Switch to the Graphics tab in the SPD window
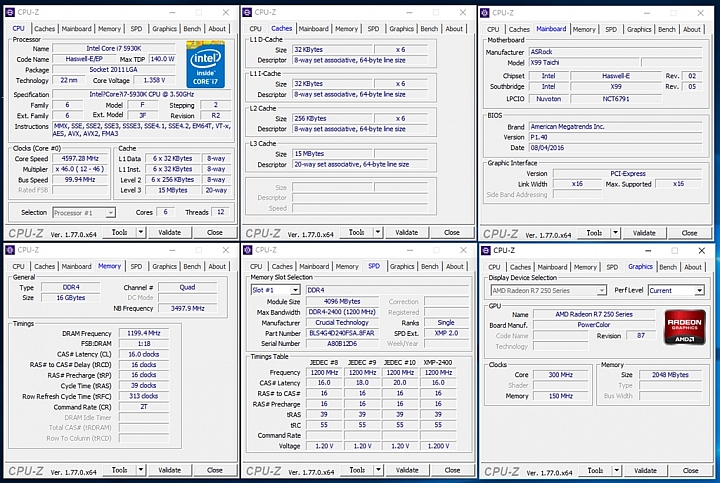Image resolution: width=720 pixels, height=483 pixels. pos(402,266)
